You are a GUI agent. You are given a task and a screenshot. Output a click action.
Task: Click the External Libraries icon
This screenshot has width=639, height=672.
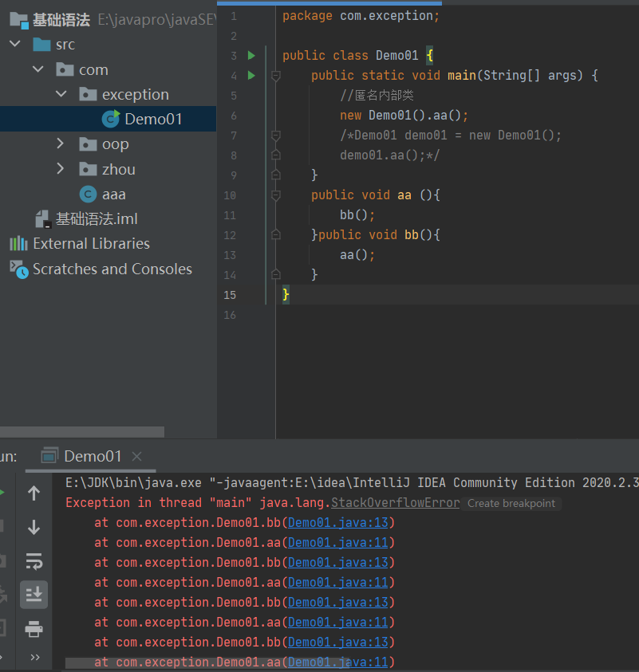(18, 243)
